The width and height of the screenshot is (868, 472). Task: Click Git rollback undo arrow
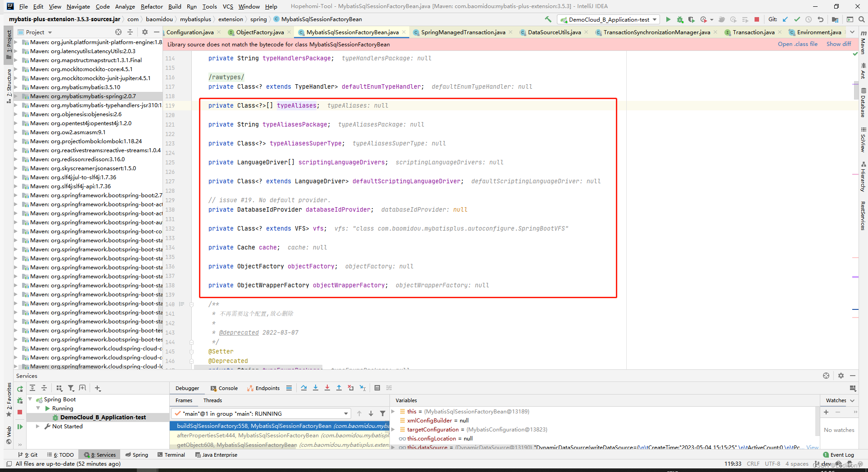(820, 19)
